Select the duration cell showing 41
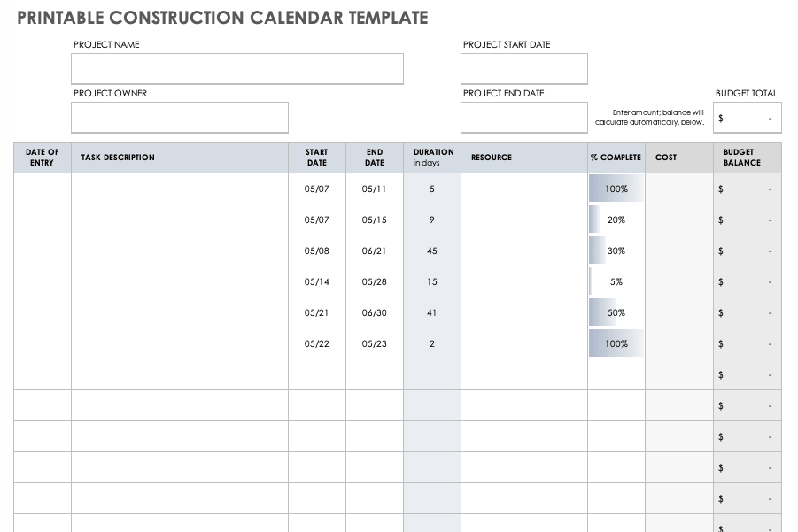798x532 pixels. (x=432, y=312)
